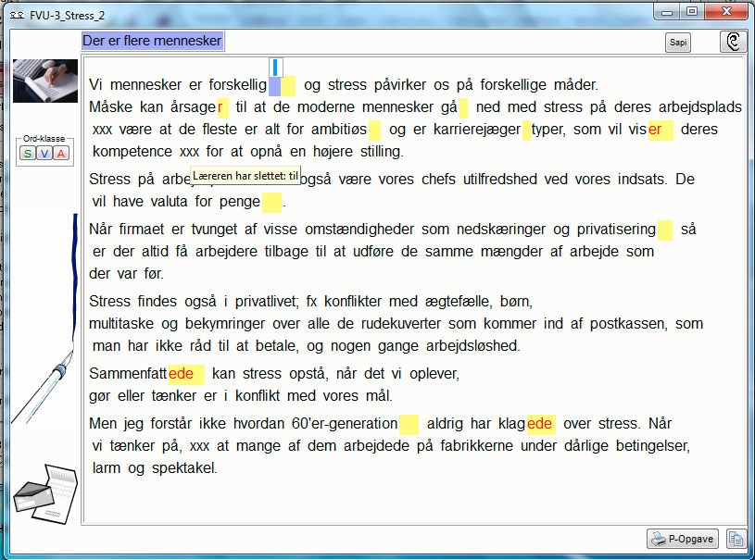Close the FVU-3_Stress_2 window
The image size is (755, 560).
(x=726, y=12)
